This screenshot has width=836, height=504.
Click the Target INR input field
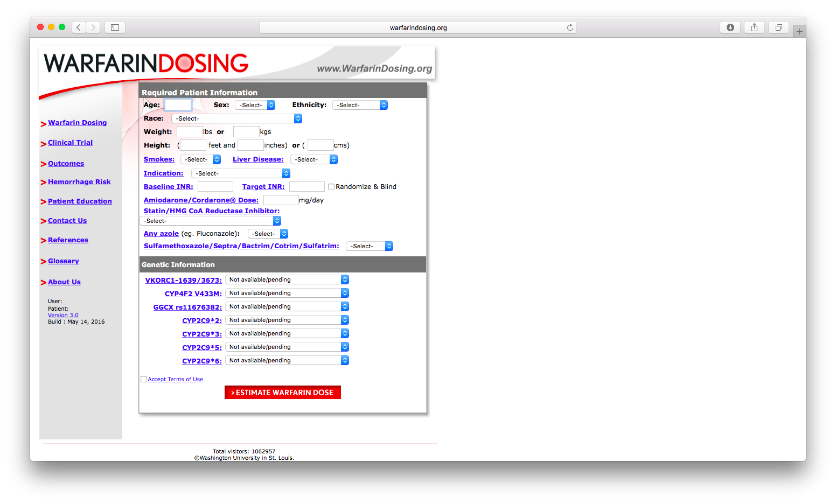(x=306, y=187)
